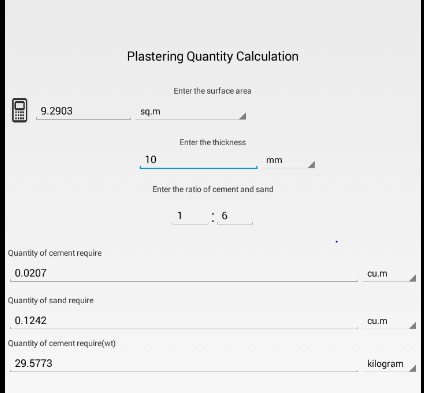Screen dimensions: 424x393
Task: Click the Enter the thickness label
Action: point(213,142)
